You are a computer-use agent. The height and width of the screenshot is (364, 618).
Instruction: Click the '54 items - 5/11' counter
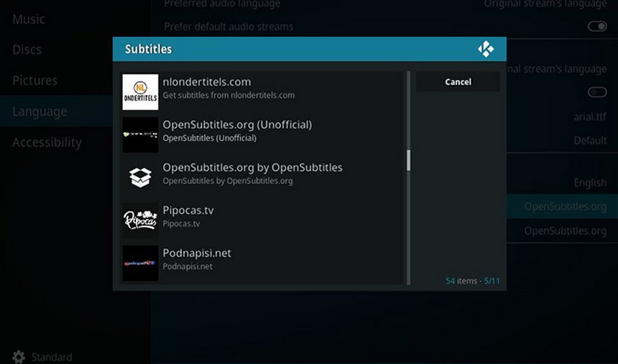[473, 281]
